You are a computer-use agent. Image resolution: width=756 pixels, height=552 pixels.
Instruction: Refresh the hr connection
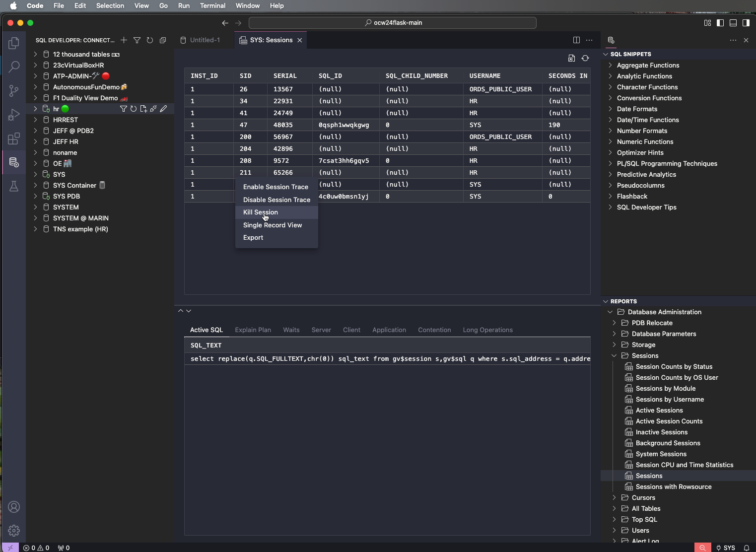[x=134, y=109]
